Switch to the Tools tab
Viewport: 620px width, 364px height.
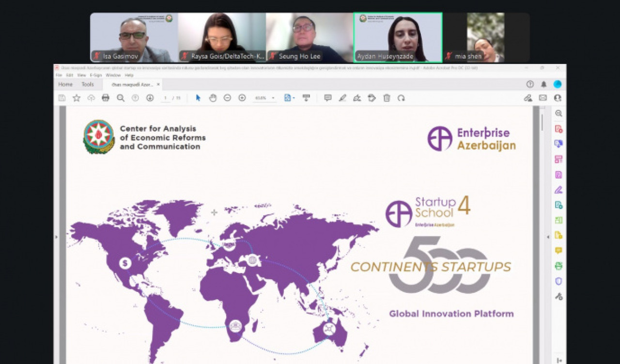(x=88, y=84)
